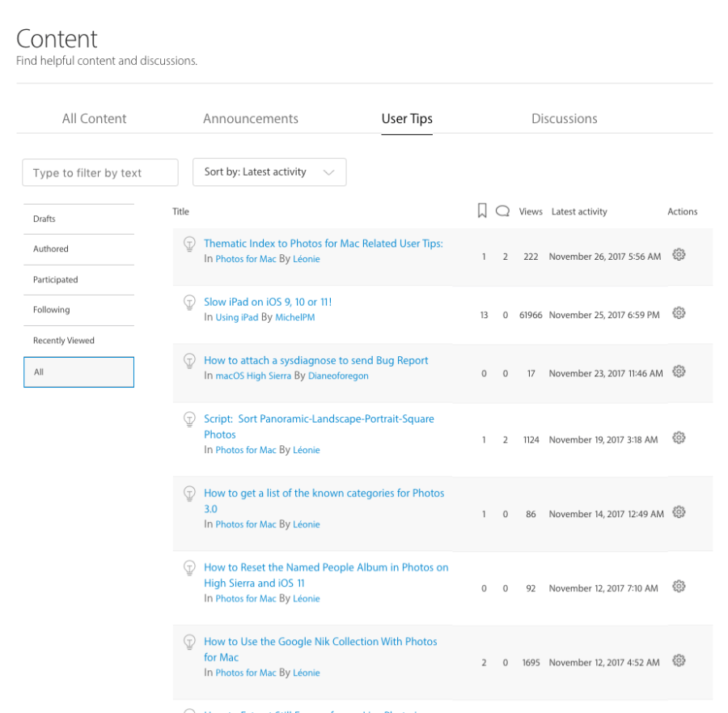The height and width of the screenshot is (713, 728).
Task: Visit author MichelPM's profile link
Action: click(294, 317)
